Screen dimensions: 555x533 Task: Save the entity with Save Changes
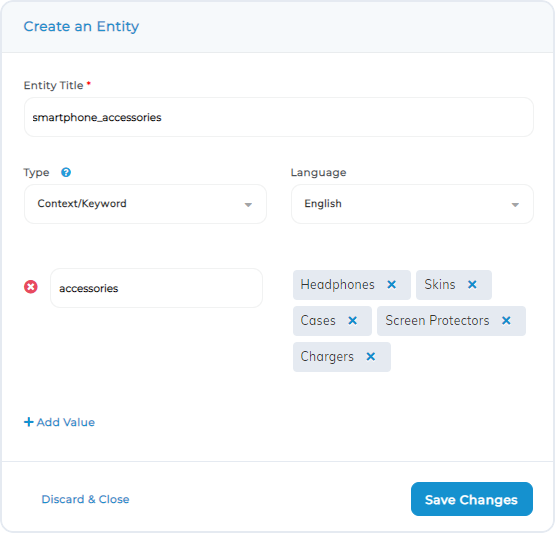point(471,499)
